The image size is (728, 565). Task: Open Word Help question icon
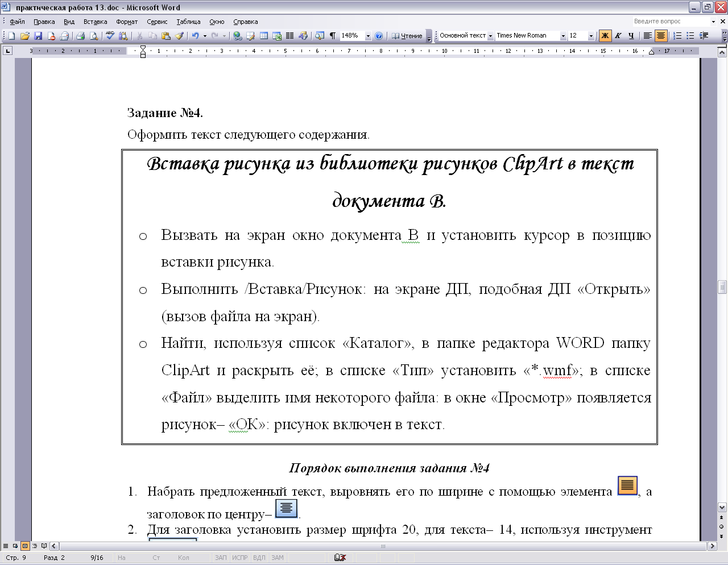[x=379, y=36]
